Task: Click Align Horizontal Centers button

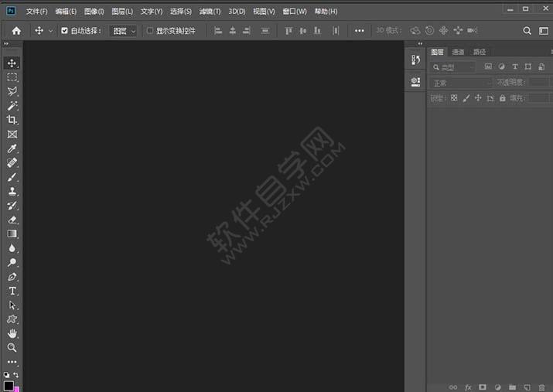Action: coord(233,31)
